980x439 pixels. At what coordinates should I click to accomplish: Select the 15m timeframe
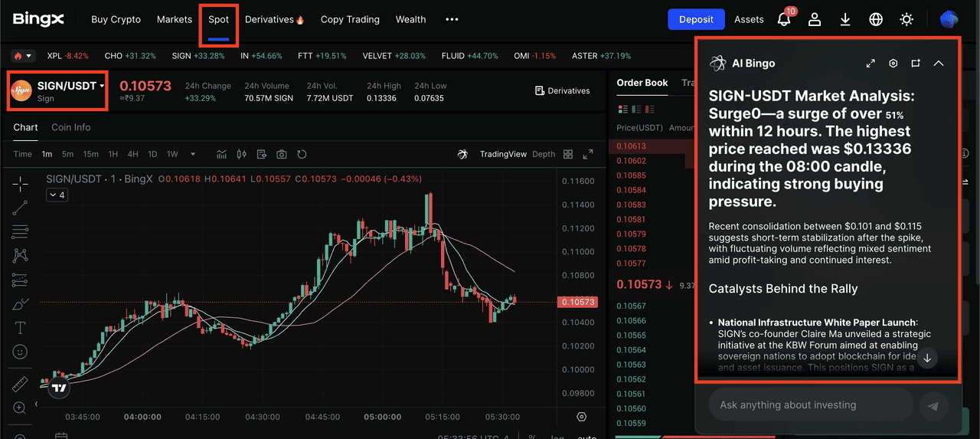90,154
